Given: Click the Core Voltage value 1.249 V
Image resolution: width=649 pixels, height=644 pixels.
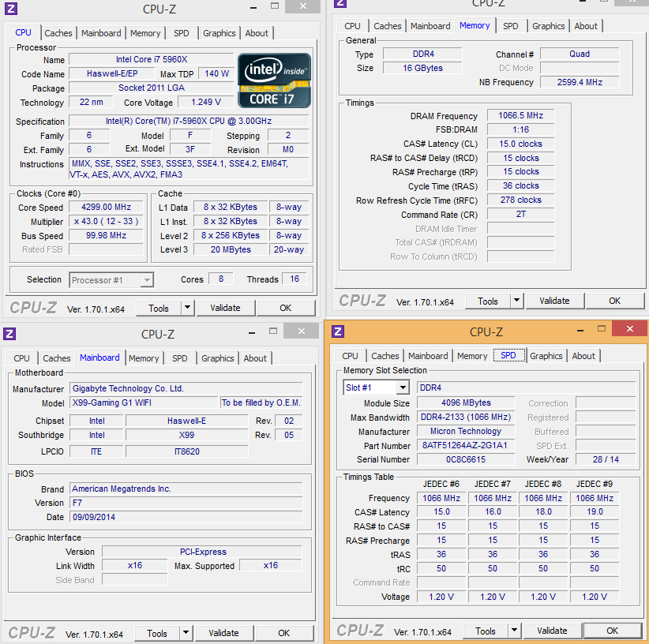Looking at the screenshot, I should coord(206,102).
